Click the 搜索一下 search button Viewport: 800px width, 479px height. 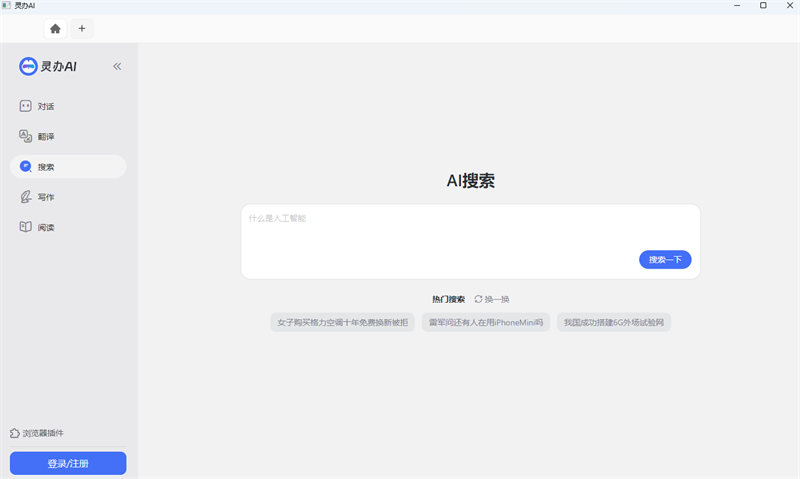tap(665, 260)
